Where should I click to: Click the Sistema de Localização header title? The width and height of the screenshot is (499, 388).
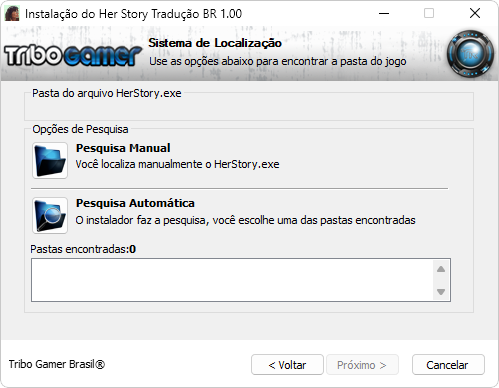tap(215, 43)
